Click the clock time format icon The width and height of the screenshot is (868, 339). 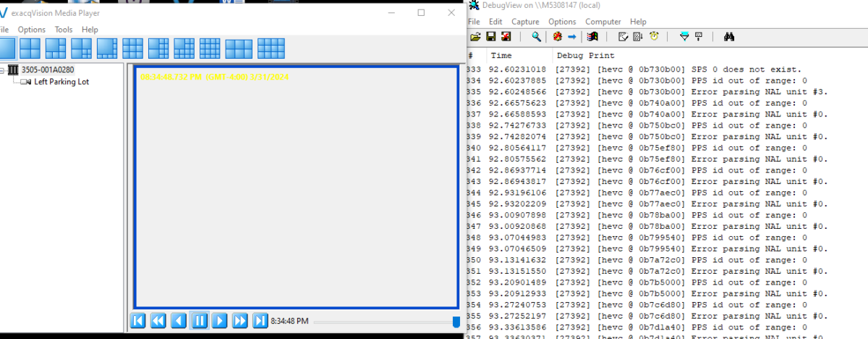654,37
